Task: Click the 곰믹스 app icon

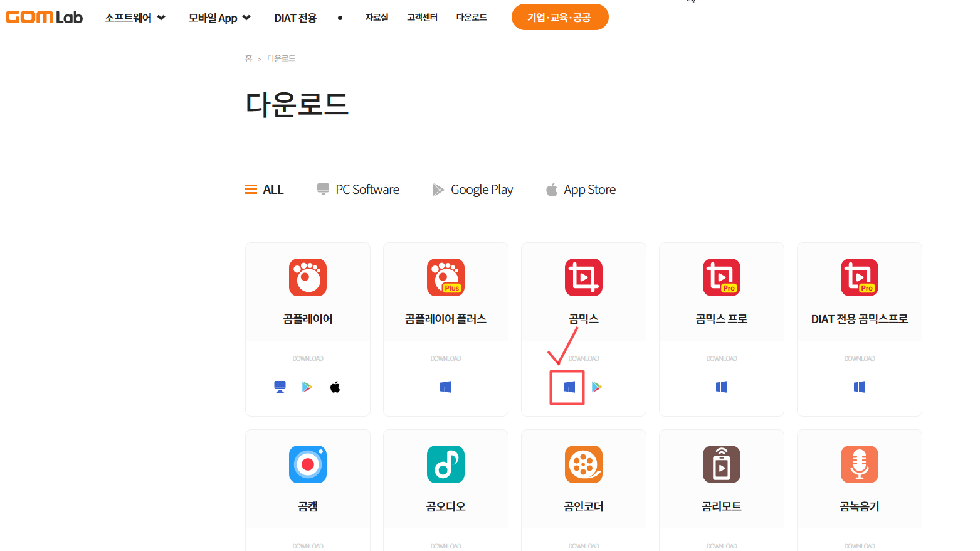Action: coord(584,277)
